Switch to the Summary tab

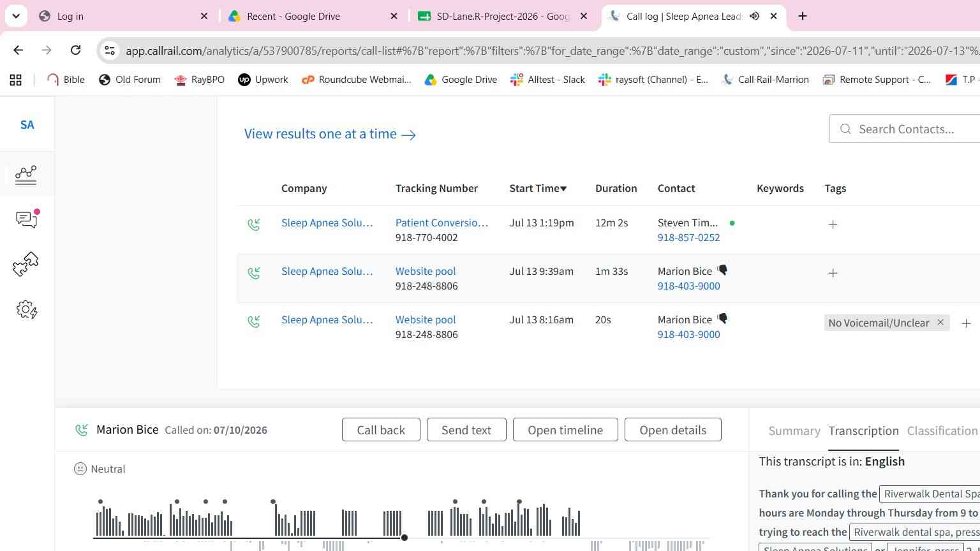pyautogui.click(x=794, y=430)
